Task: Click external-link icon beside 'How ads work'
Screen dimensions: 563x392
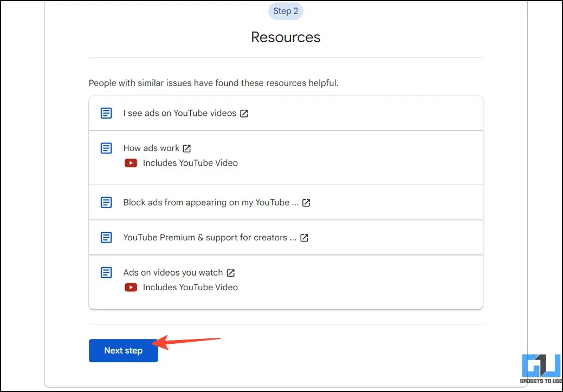Action: 187,148
